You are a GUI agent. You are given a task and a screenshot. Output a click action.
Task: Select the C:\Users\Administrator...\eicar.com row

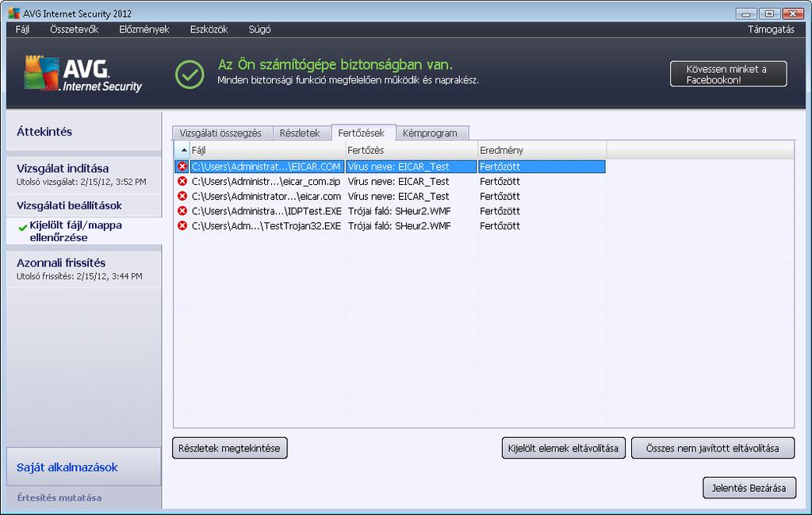pyautogui.click(x=390, y=196)
